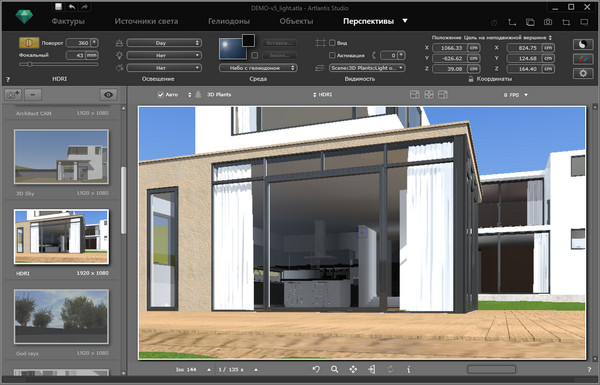The image size is (600, 385).
Task: Select the magnifier zoom tool below preview
Action: point(334,369)
